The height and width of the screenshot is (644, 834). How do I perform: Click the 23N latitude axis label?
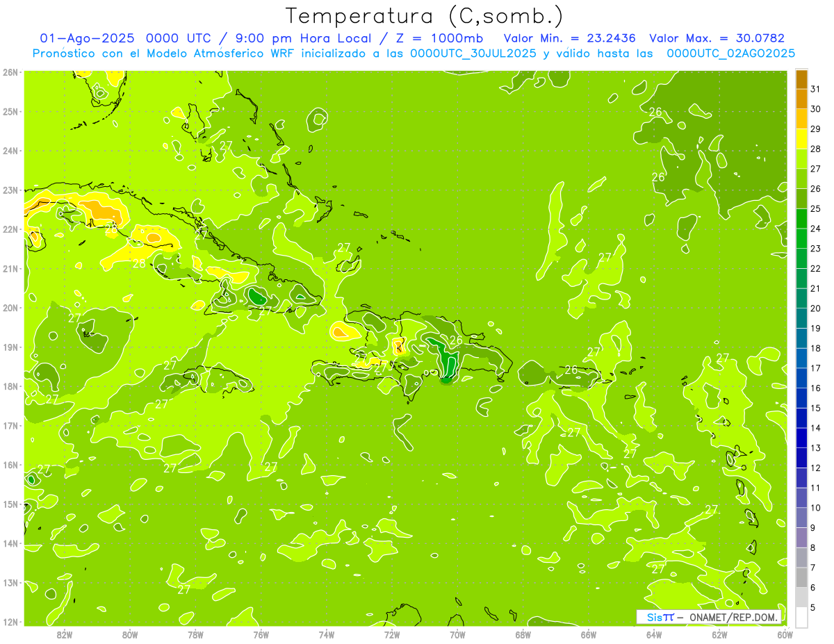10,190
